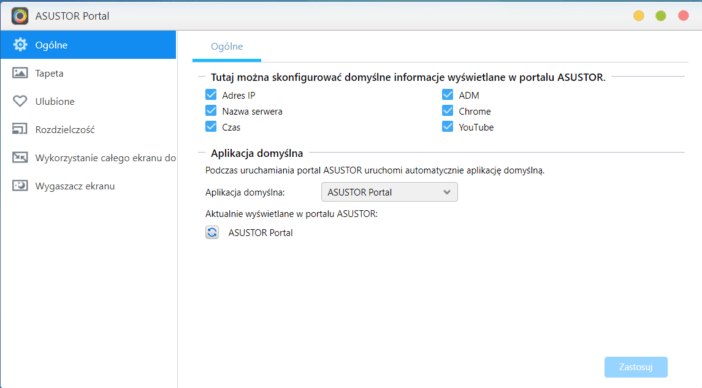Disable the Czas checkbox

[x=211, y=127]
